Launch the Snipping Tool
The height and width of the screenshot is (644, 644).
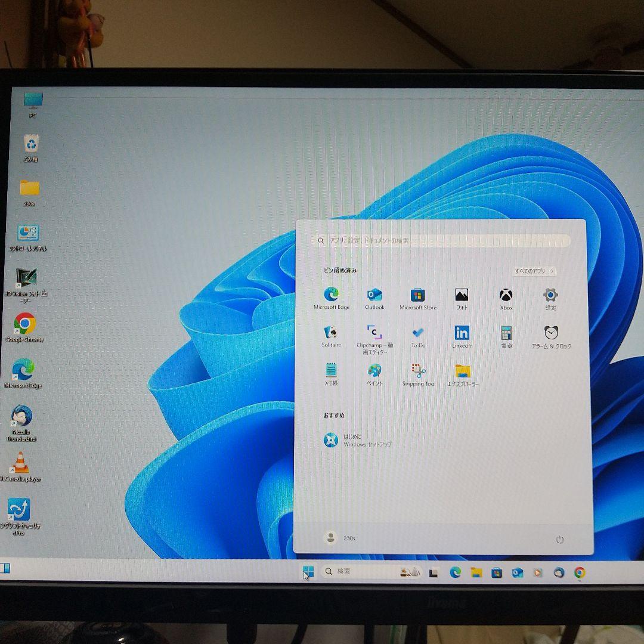[x=417, y=373]
